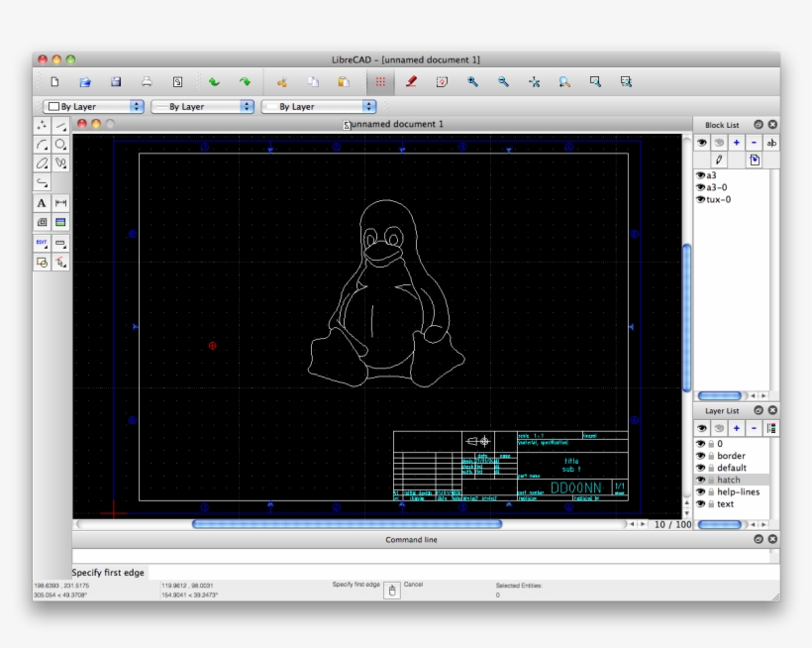Open the Circles tool menu
The width and height of the screenshot is (812, 648).
(60, 144)
